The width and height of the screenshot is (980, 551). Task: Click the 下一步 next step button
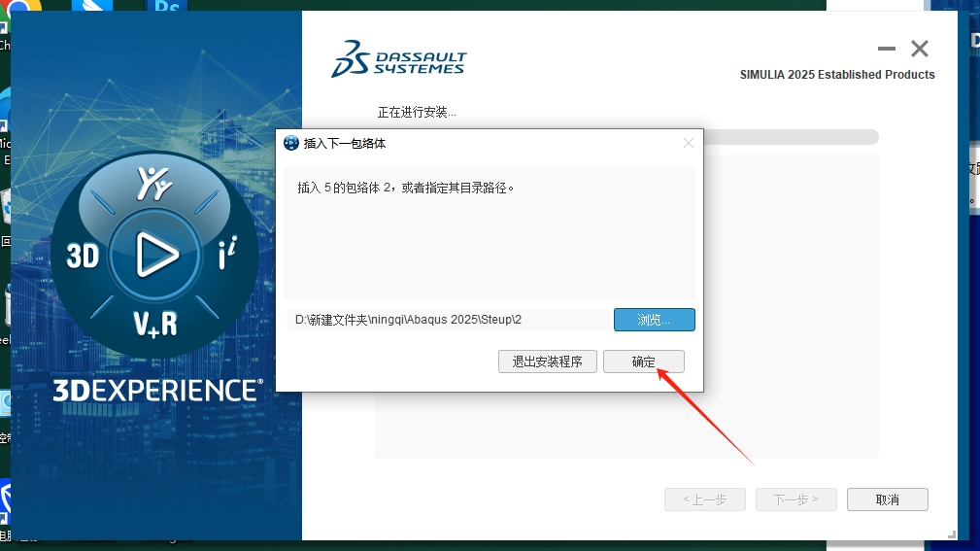tap(795, 499)
